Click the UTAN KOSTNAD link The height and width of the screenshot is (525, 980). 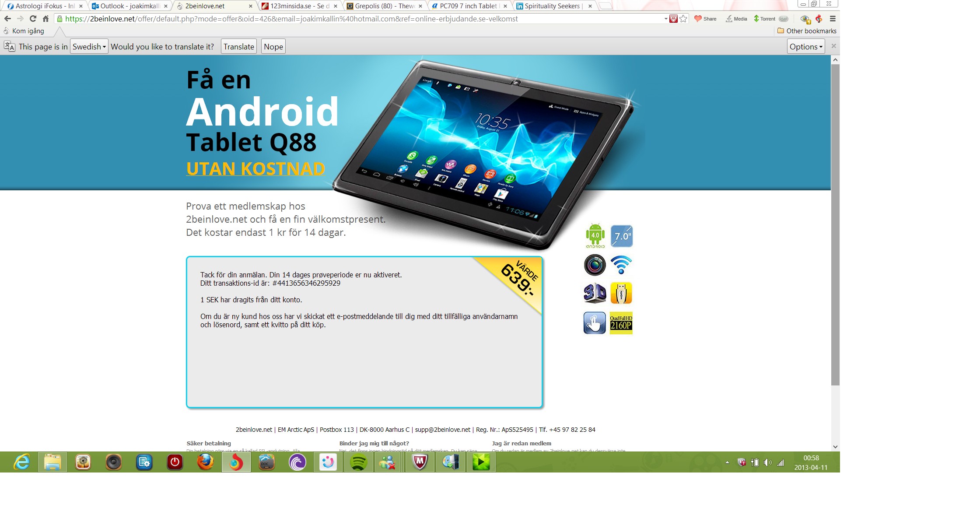click(255, 169)
